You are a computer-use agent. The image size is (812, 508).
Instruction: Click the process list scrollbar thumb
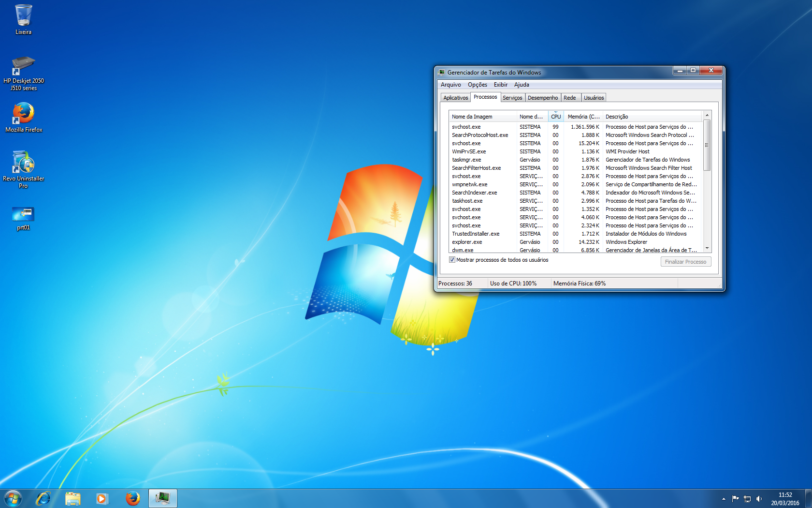tap(707, 145)
